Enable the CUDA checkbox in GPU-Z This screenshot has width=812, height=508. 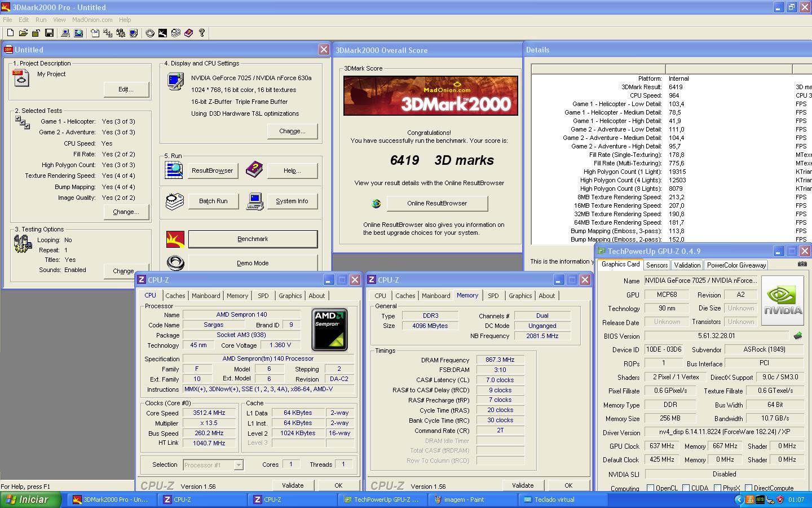tap(686, 488)
